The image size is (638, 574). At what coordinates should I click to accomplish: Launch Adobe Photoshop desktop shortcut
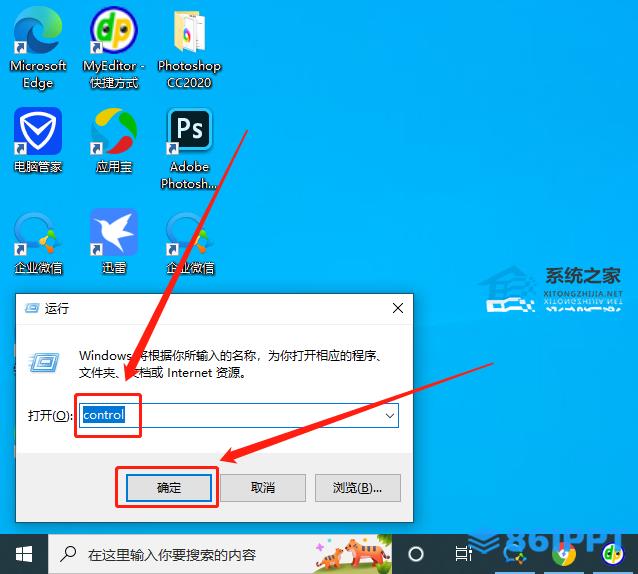pos(189,132)
